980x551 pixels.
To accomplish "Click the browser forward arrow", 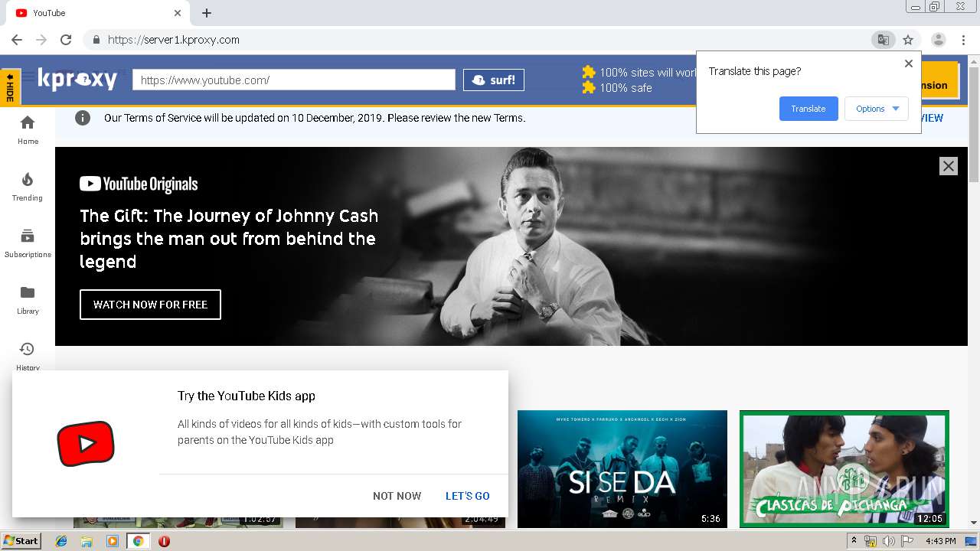I will (41, 40).
